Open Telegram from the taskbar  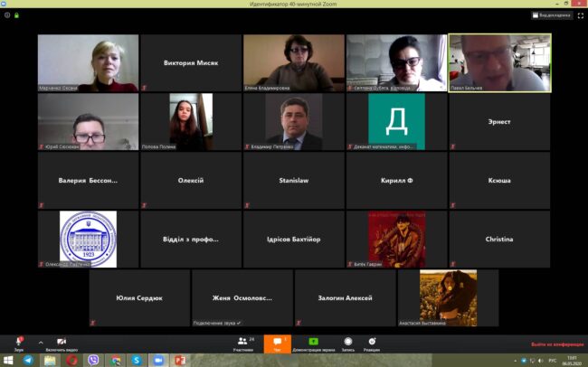point(28,360)
